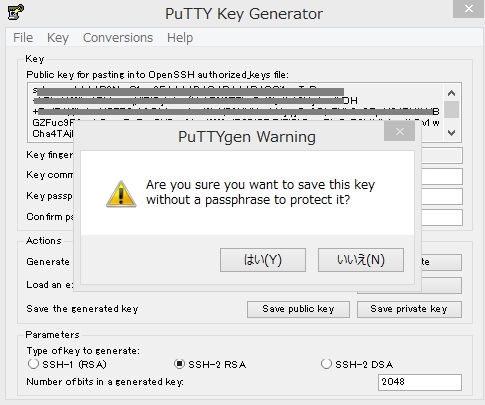Close the PuTTY Key Generator window
The width and height of the screenshot is (485, 405).
(468, 9)
